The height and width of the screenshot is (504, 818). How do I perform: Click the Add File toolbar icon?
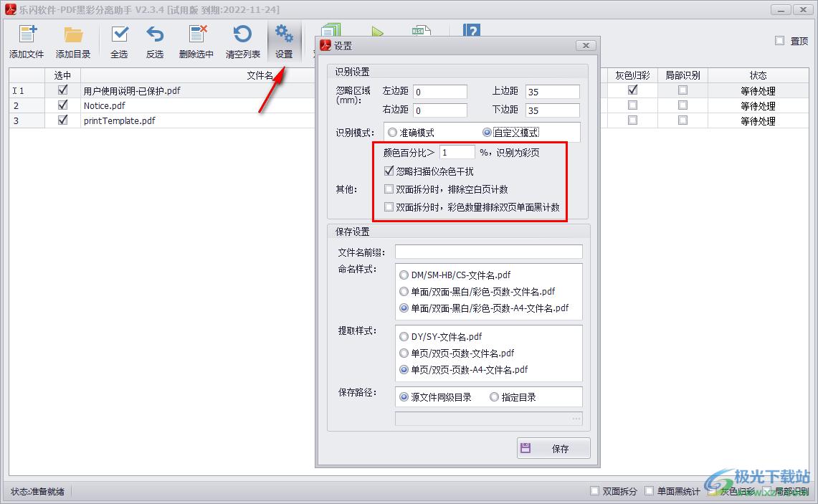click(27, 36)
